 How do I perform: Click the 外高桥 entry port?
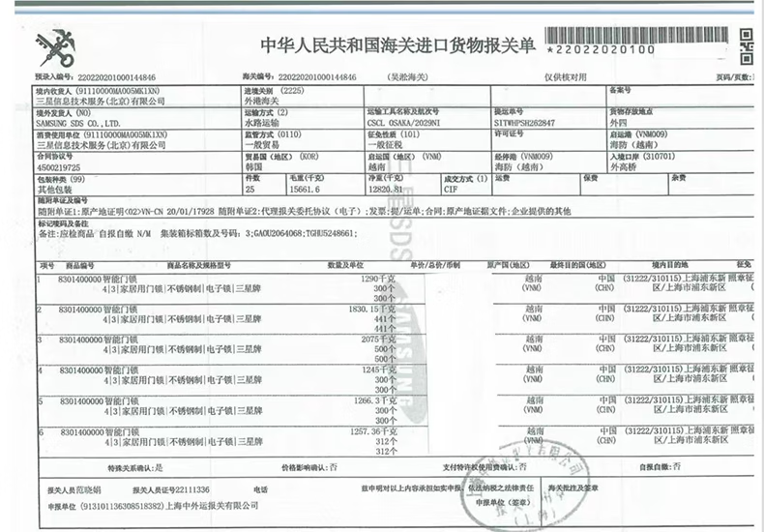pyautogui.click(x=623, y=167)
